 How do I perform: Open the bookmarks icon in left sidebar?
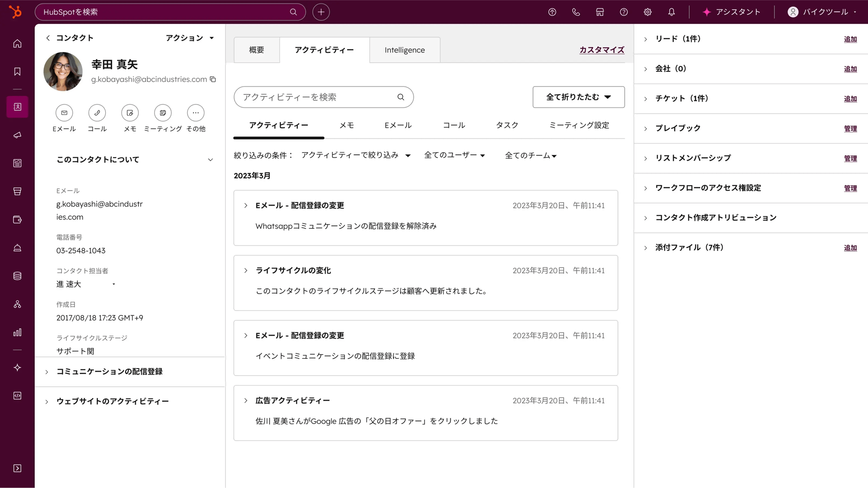click(17, 71)
